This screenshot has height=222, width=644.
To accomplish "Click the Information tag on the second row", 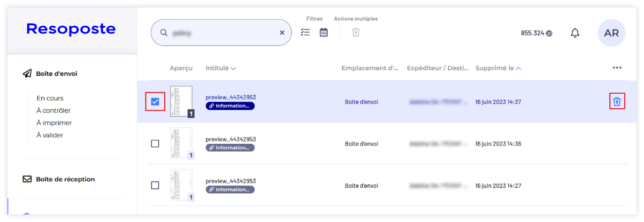I will [x=230, y=148].
